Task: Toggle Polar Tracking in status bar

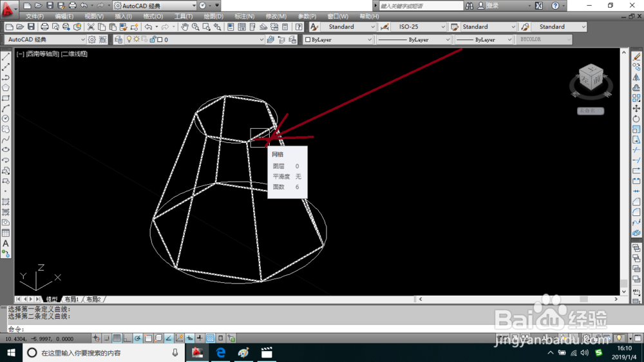Action: click(138, 339)
